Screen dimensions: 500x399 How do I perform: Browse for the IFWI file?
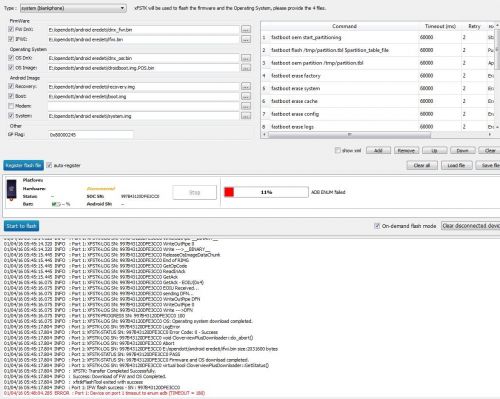click(246, 39)
